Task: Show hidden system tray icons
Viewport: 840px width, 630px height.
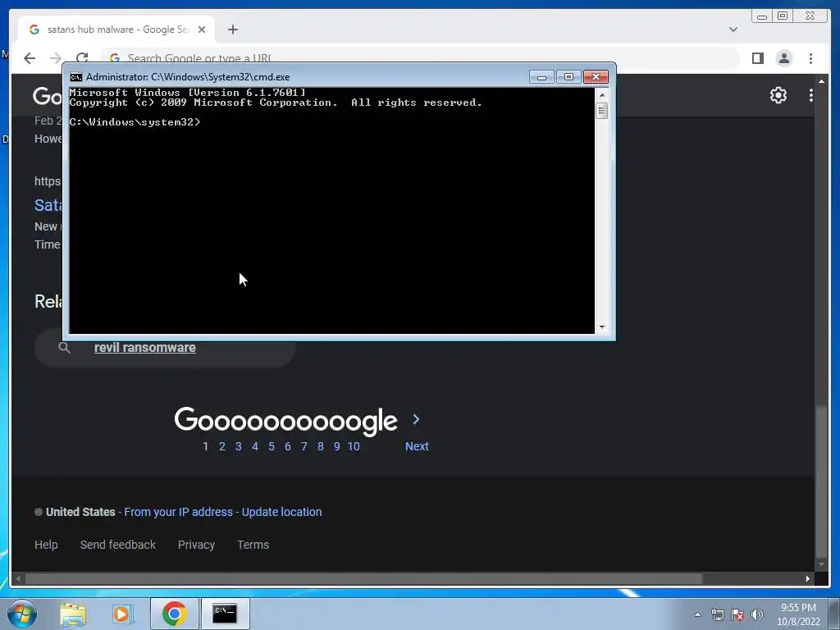Action: [697, 614]
